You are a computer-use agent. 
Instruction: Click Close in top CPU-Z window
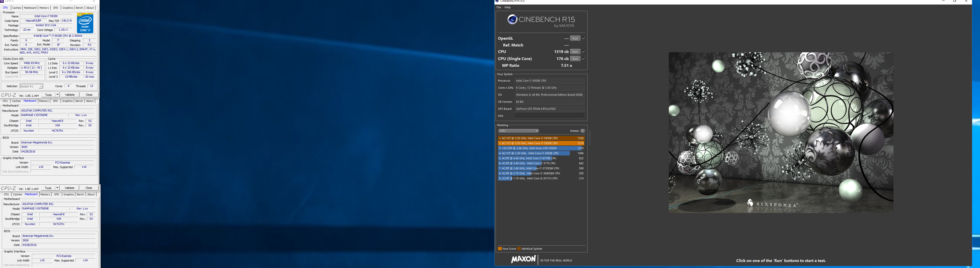click(x=89, y=94)
